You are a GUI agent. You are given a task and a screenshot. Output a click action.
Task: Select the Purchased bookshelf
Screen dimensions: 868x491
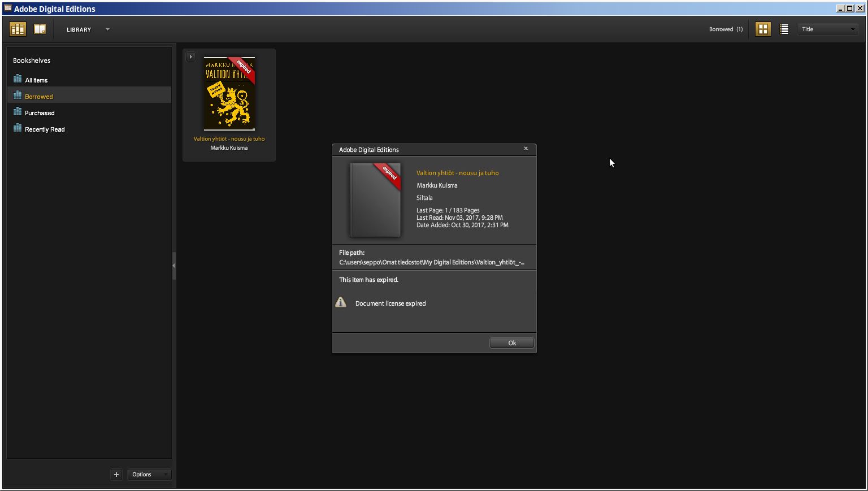coord(40,113)
